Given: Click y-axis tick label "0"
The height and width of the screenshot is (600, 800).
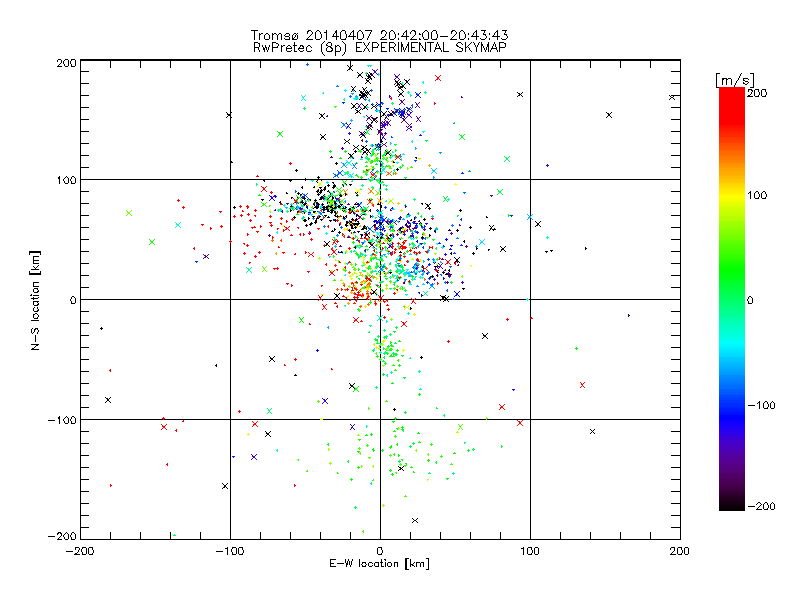Looking at the screenshot, I should [x=73, y=300].
